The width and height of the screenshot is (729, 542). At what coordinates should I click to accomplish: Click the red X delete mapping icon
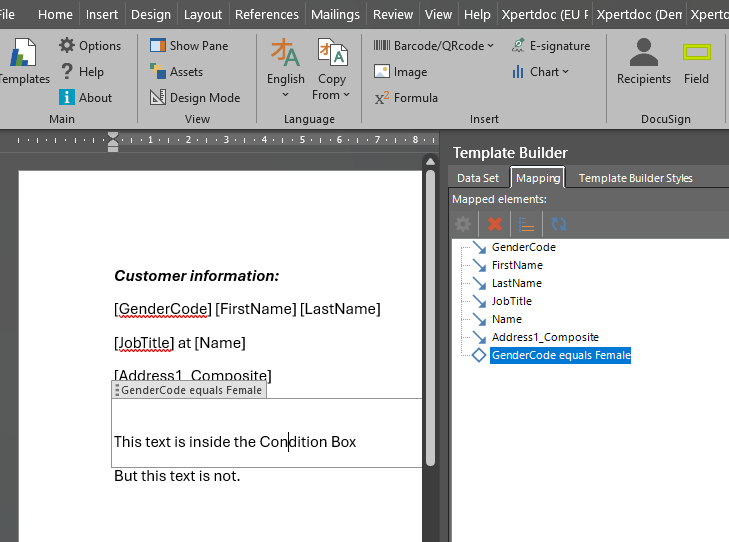coord(495,224)
